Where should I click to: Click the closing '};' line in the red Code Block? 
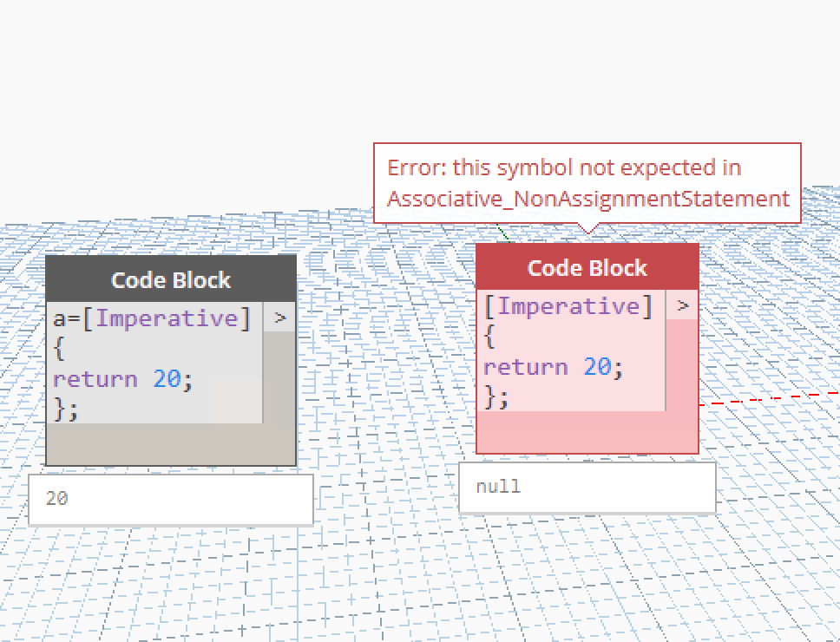(496, 396)
